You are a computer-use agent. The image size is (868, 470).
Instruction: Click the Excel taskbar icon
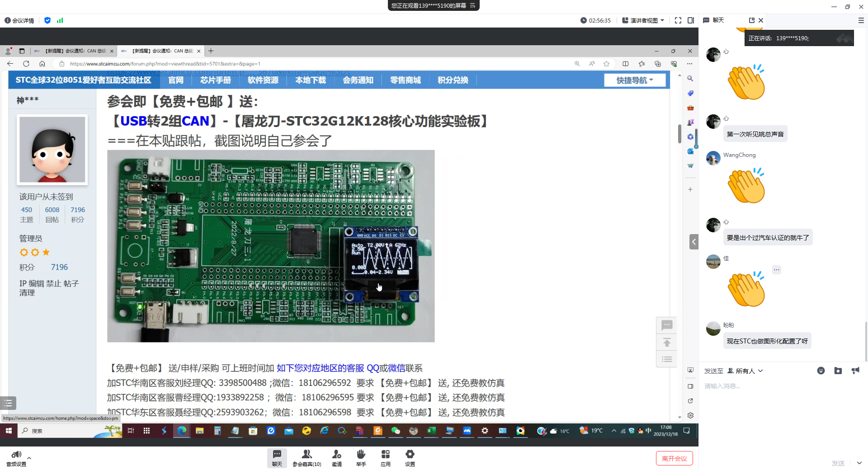click(x=431, y=431)
